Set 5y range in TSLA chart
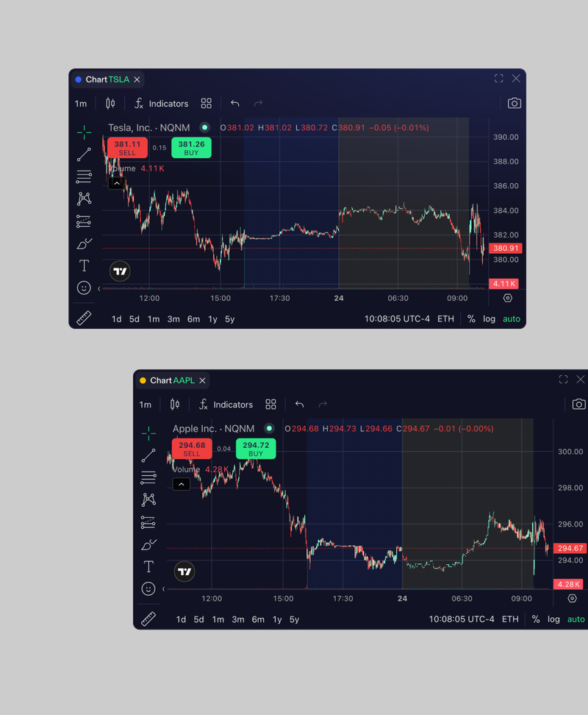Viewport: 588px width, 715px height. tap(229, 319)
